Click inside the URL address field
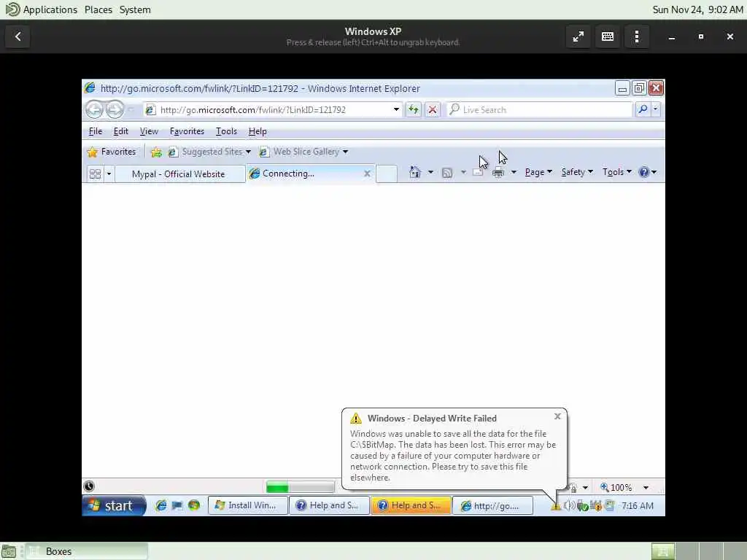Viewport: 747px width, 560px height. [x=274, y=110]
